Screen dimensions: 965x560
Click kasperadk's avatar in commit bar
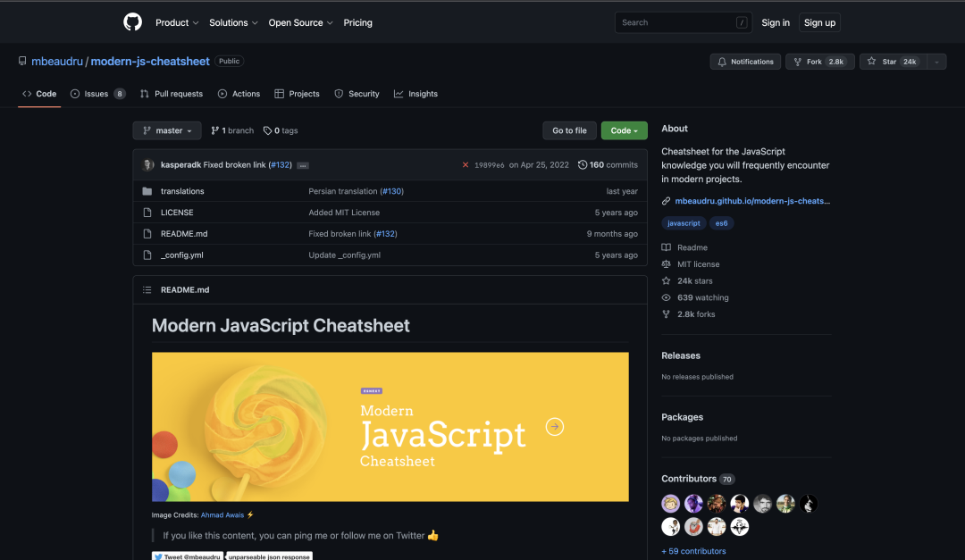tap(148, 165)
